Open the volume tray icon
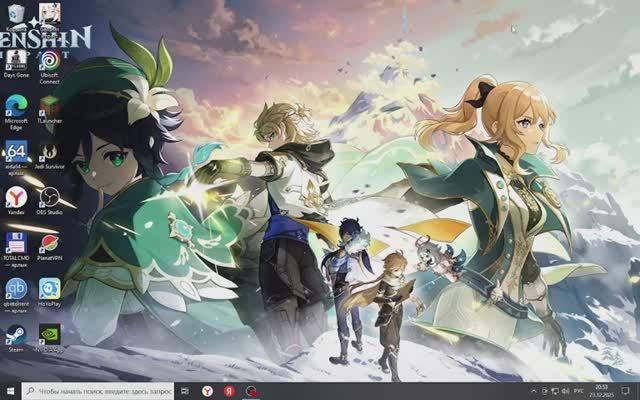Viewport: 640px width, 400px height. coord(565,391)
